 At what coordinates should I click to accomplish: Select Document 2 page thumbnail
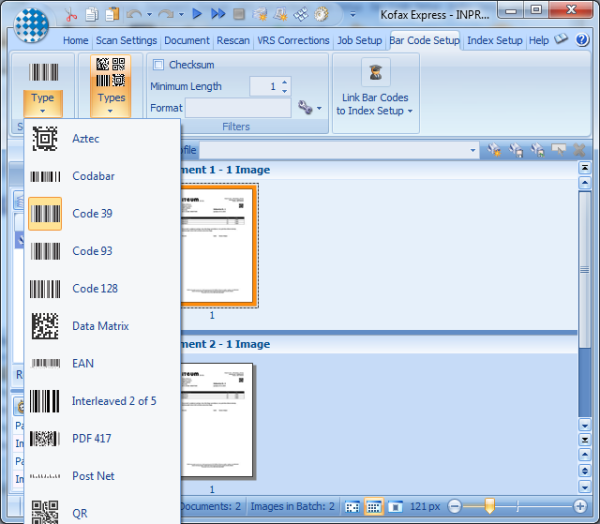tap(217, 421)
